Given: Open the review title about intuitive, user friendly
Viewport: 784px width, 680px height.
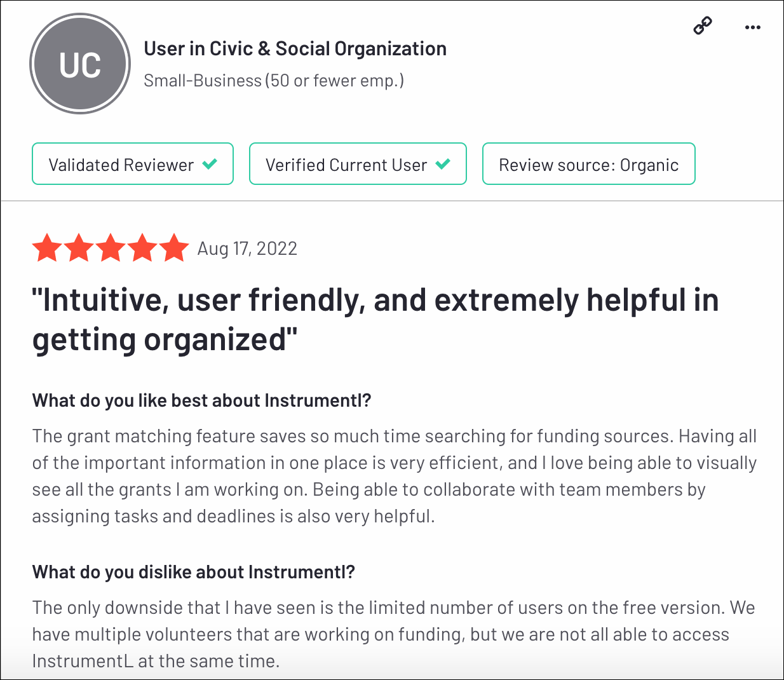Looking at the screenshot, I should coord(375,320).
